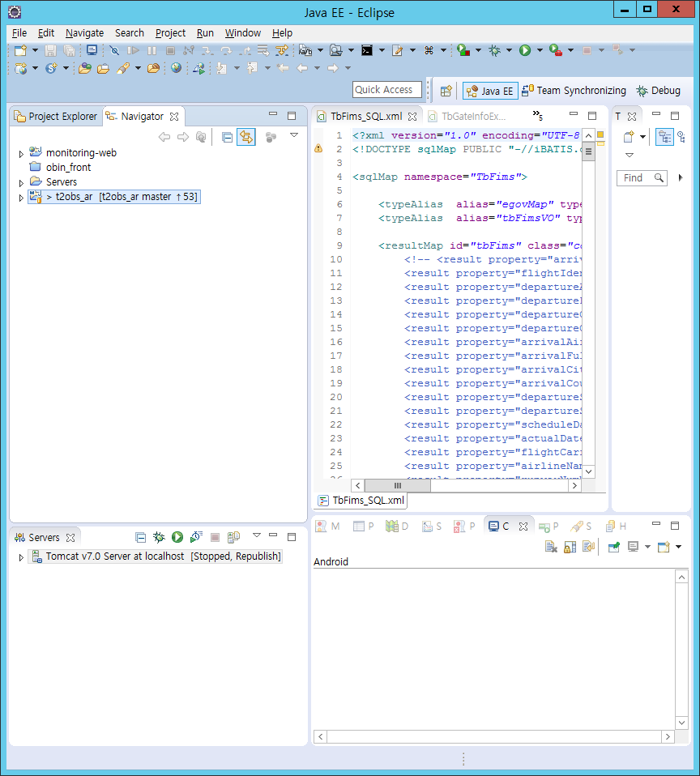Switch to the Java EE perspective
This screenshot has height=776, width=700.
tap(490, 91)
